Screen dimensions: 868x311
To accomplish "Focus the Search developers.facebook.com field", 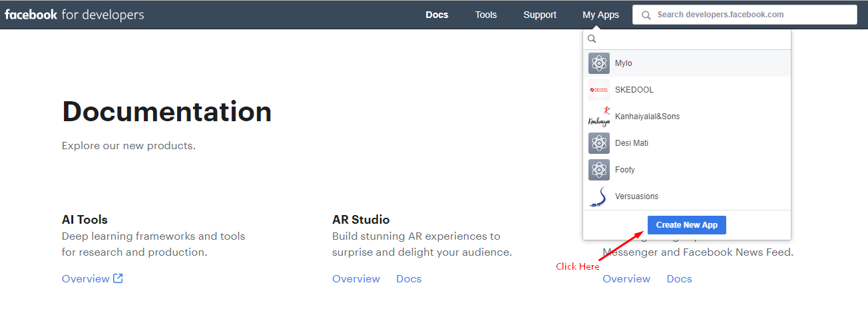I will [744, 15].
